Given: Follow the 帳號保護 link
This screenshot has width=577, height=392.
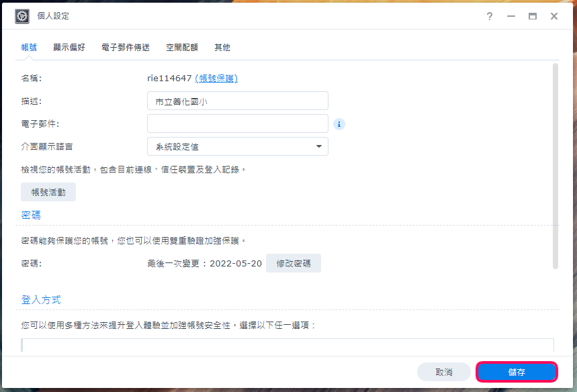Looking at the screenshot, I should tap(216, 79).
